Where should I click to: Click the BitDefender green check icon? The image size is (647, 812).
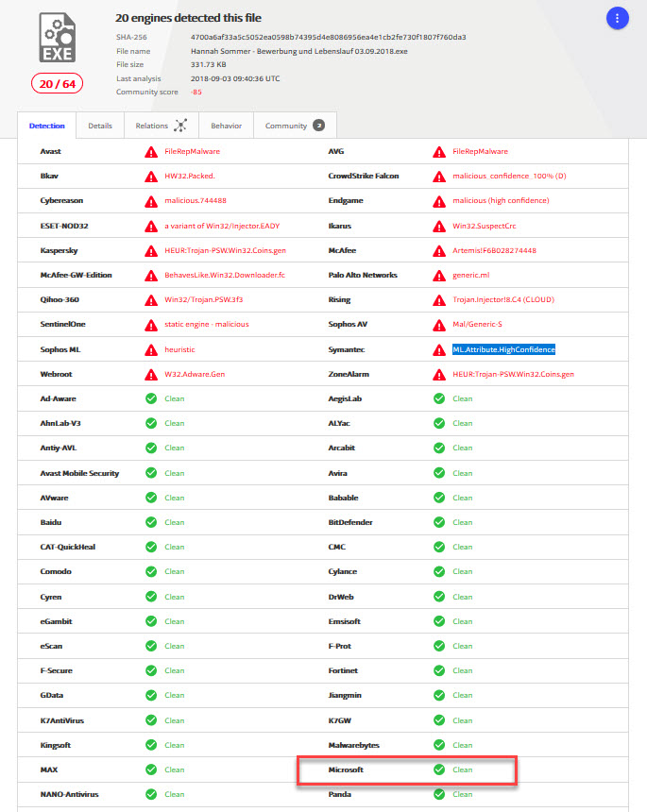(439, 522)
